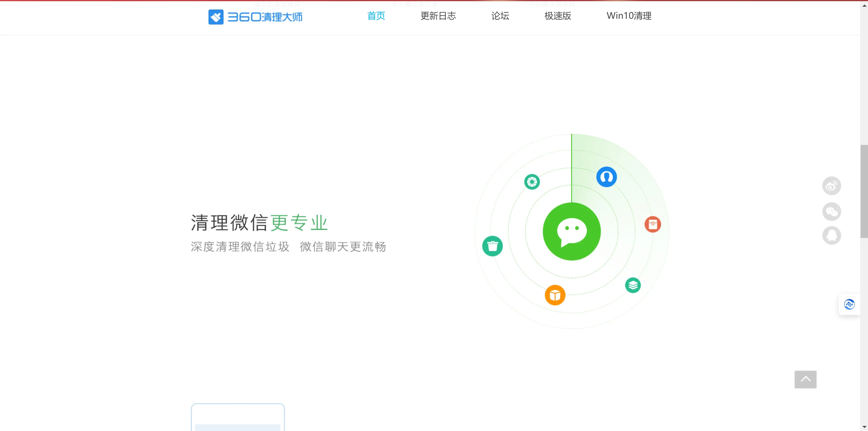Click the QQ share icon
The height and width of the screenshot is (431, 868).
click(832, 235)
